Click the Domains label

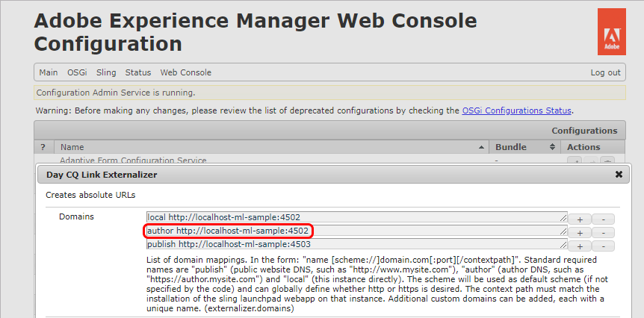76,216
